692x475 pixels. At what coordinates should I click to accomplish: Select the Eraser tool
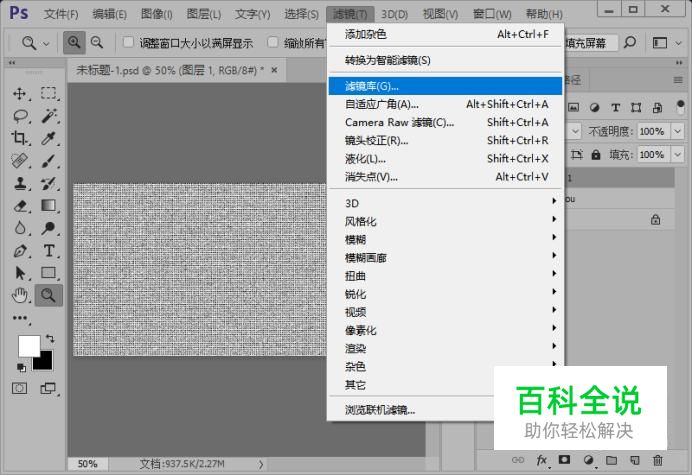(20, 206)
